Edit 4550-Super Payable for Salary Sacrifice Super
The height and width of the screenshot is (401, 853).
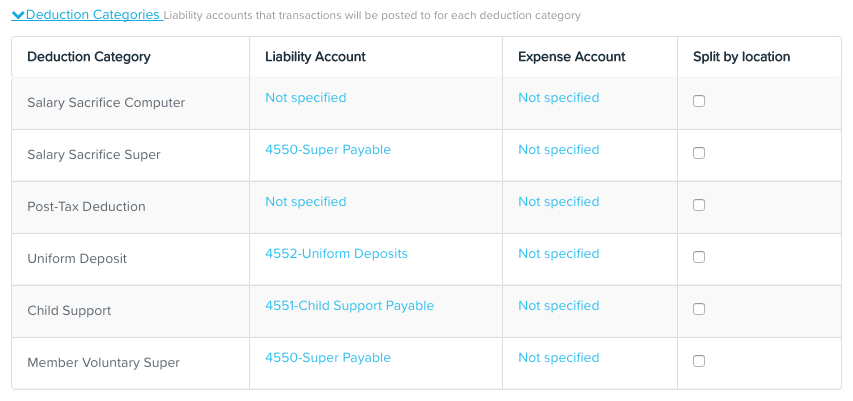click(328, 150)
